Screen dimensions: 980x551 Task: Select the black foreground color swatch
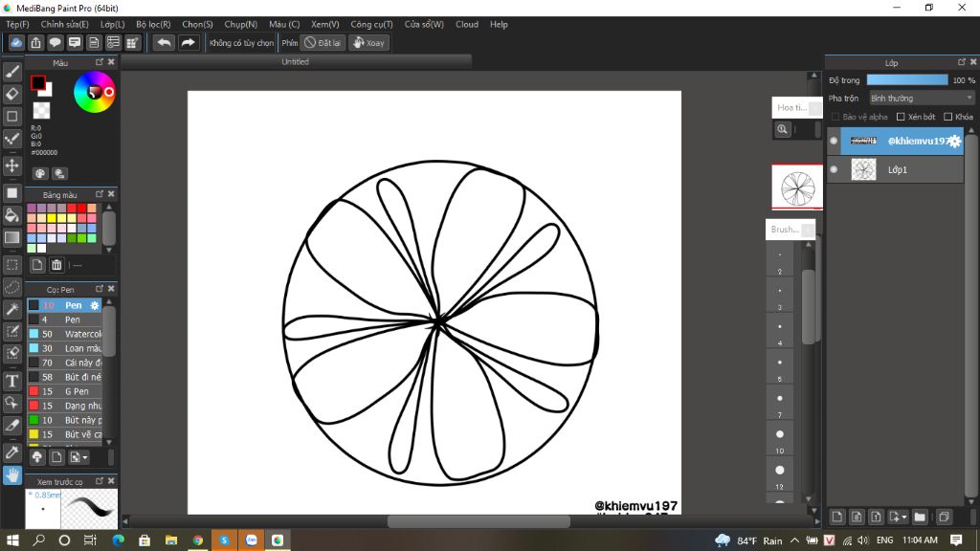tap(37, 82)
